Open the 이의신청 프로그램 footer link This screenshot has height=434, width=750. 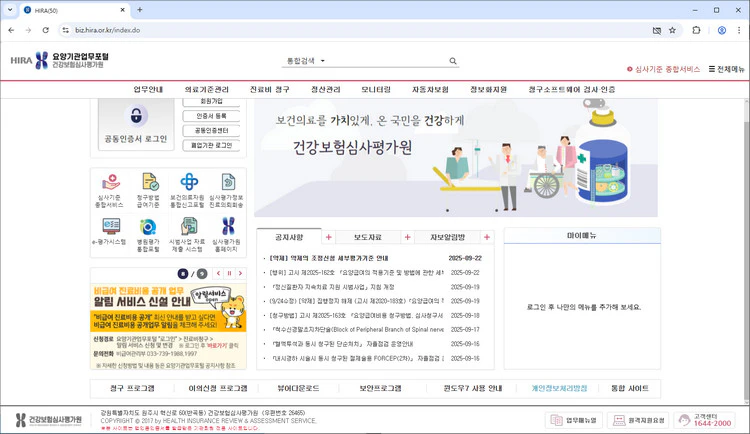pyautogui.click(x=218, y=389)
